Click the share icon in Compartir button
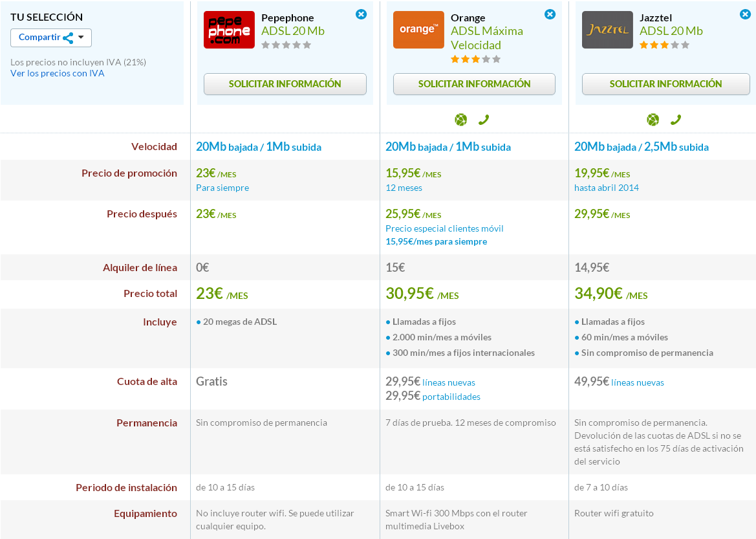 tap(68, 38)
